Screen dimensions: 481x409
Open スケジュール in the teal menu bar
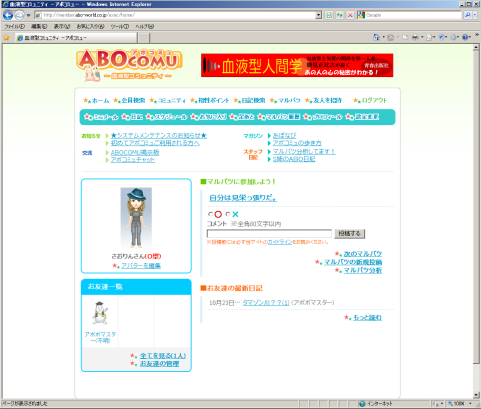coord(171,117)
